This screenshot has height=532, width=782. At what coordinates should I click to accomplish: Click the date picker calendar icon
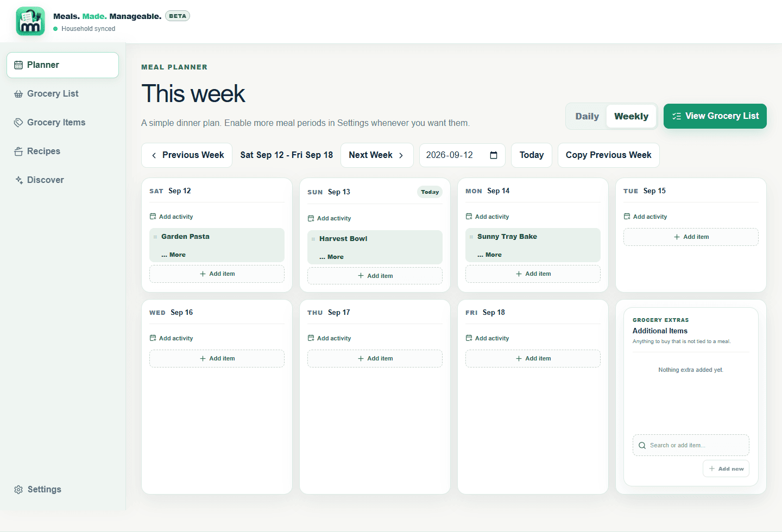click(494, 155)
